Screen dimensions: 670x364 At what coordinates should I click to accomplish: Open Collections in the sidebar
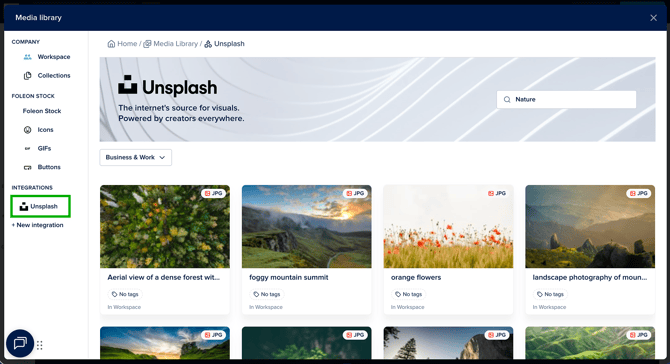coord(47,76)
